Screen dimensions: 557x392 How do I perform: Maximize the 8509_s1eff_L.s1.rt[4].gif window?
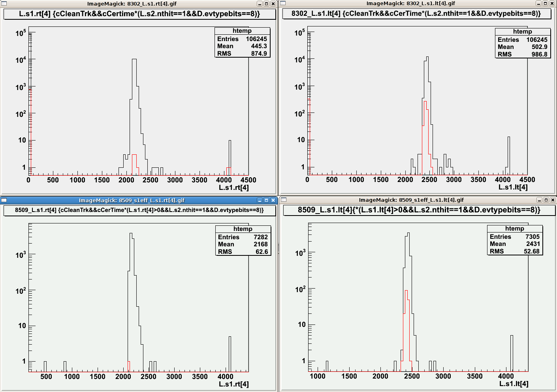266,200
